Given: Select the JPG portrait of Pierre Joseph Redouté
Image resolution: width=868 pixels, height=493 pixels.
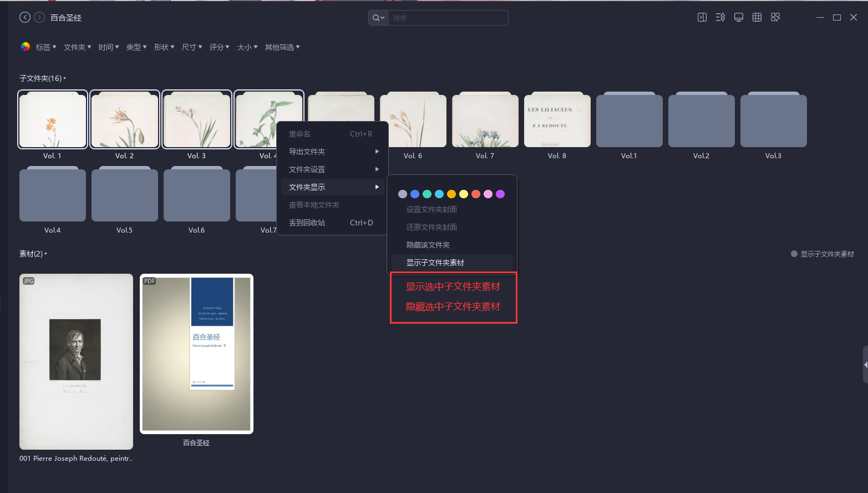Looking at the screenshot, I should point(76,361).
